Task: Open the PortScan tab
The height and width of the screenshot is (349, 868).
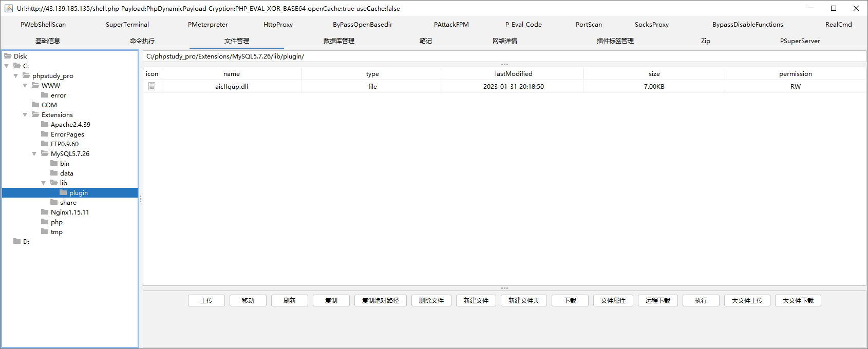Action: tap(588, 25)
